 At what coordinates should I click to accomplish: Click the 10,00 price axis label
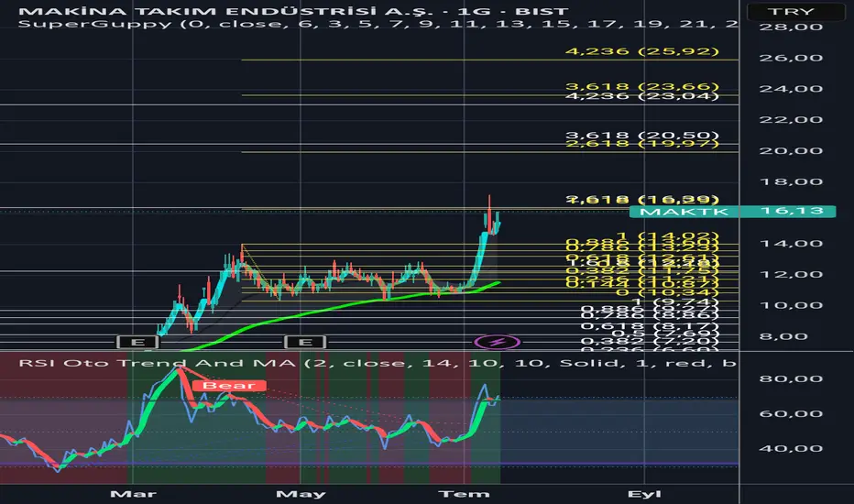tap(791, 305)
